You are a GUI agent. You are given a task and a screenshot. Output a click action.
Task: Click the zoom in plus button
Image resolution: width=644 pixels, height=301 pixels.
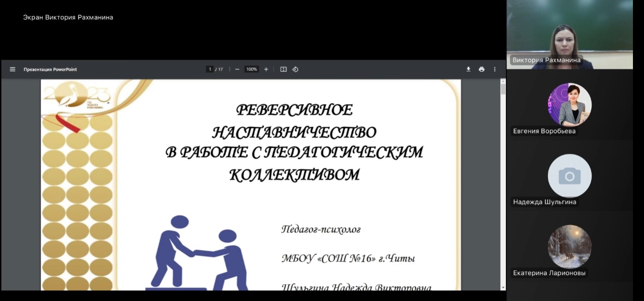(x=266, y=69)
